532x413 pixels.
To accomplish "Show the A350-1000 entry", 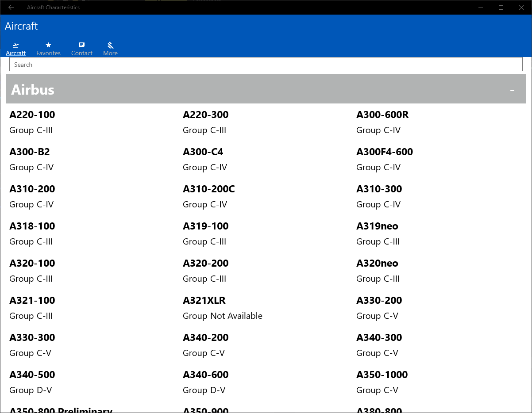I will 382,375.
